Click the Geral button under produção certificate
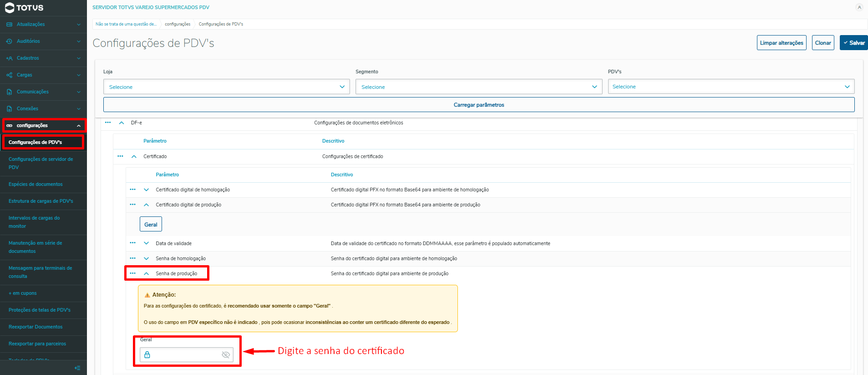Image resolution: width=868 pixels, height=375 pixels. 151,224
